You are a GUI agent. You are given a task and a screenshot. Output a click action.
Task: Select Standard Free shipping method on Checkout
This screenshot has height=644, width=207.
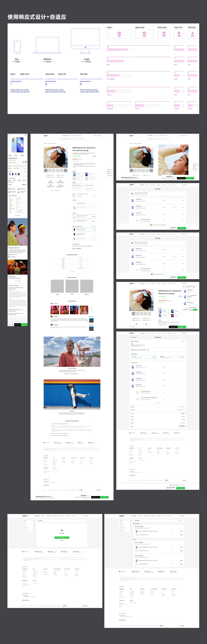point(144,357)
